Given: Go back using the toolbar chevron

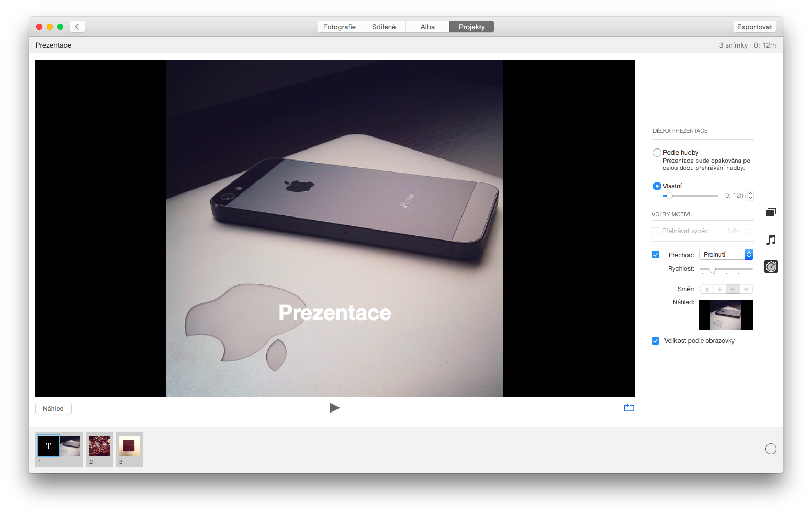Looking at the screenshot, I should [77, 27].
